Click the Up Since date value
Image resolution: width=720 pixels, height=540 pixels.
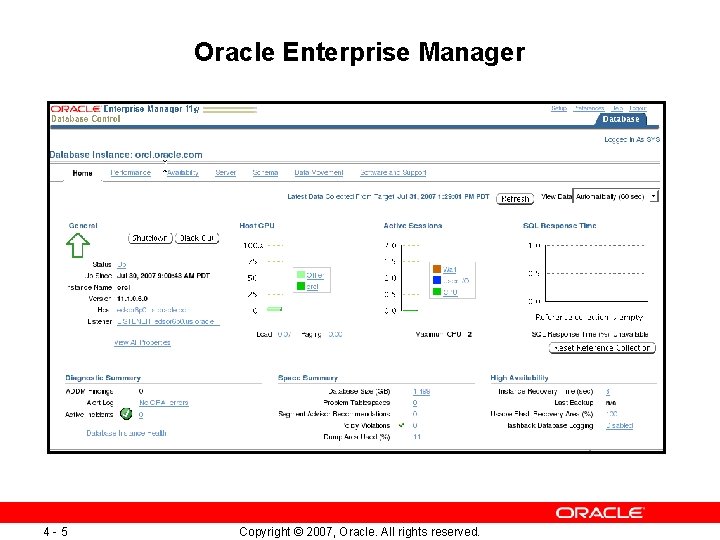163,276
